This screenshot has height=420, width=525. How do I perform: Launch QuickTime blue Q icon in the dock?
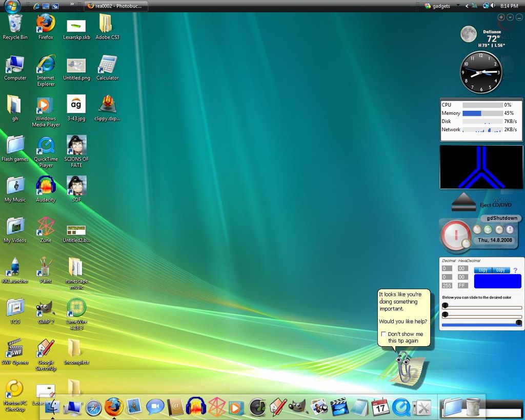point(401,407)
